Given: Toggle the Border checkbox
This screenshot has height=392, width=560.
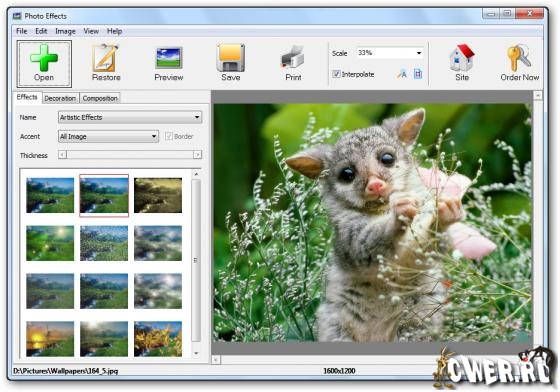Looking at the screenshot, I should click(x=169, y=136).
